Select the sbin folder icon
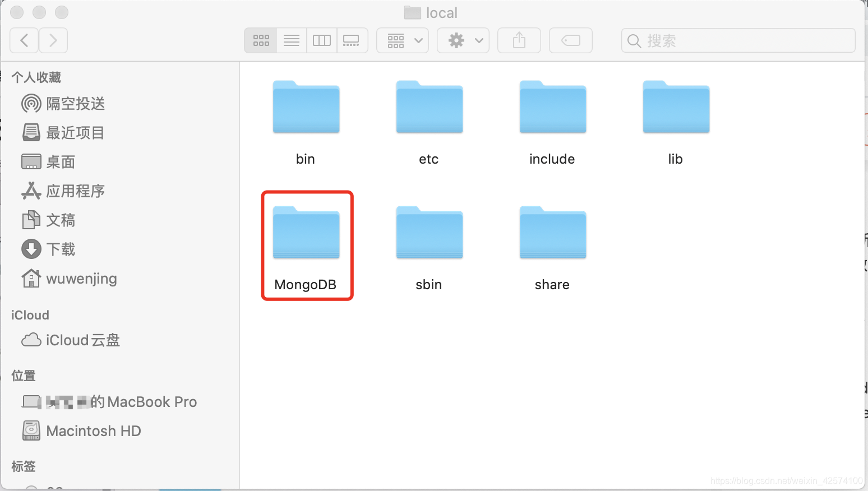Image resolution: width=868 pixels, height=491 pixels. [430, 233]
